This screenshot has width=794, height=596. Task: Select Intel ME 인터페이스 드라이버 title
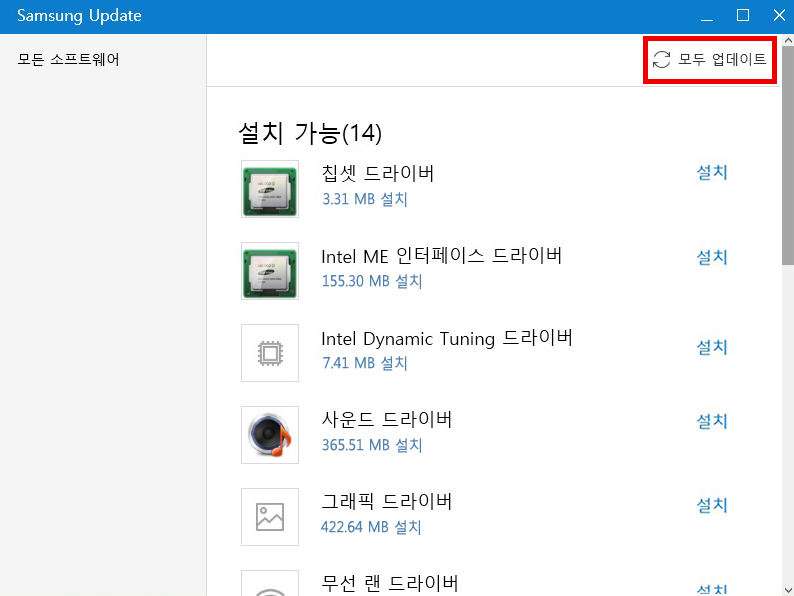click(442, 256)
